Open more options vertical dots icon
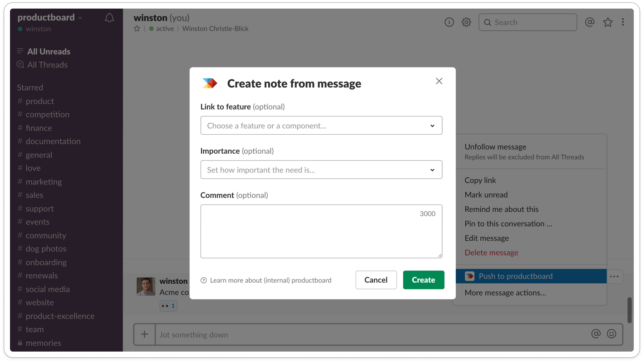The width and height of the screenshot is (644, 363). point(623,22)
